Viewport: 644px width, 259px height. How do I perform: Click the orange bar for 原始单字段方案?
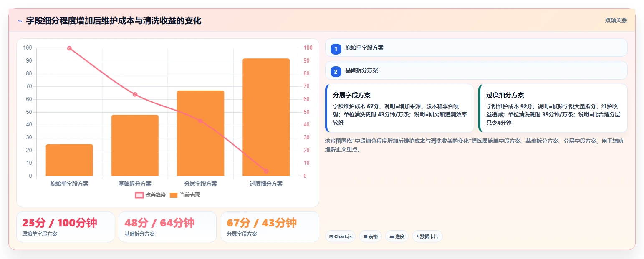[x=69, y=160]
